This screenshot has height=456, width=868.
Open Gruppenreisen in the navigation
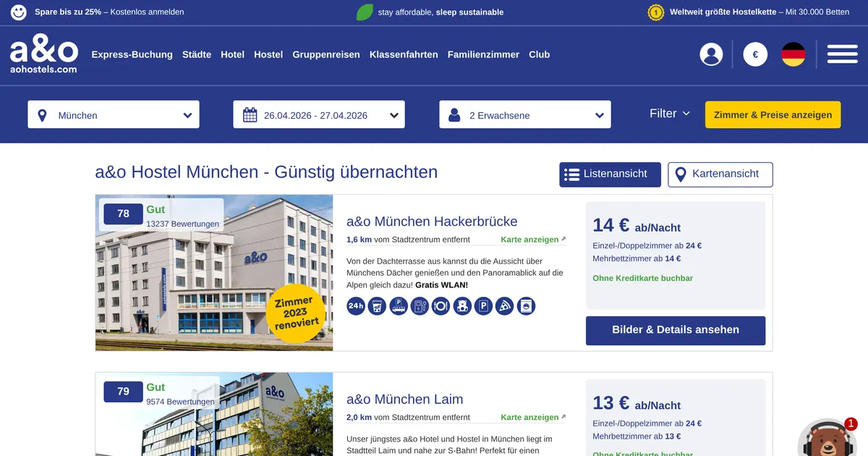[x=326, y=54]
